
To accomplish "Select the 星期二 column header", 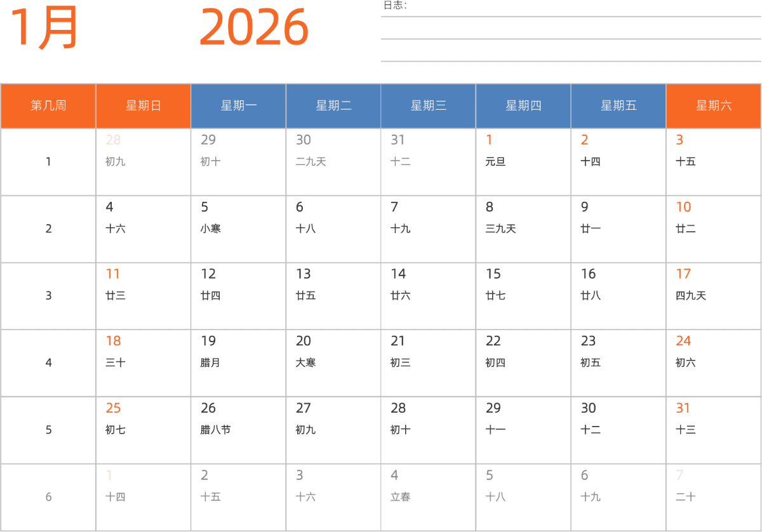I will [333, 106].
